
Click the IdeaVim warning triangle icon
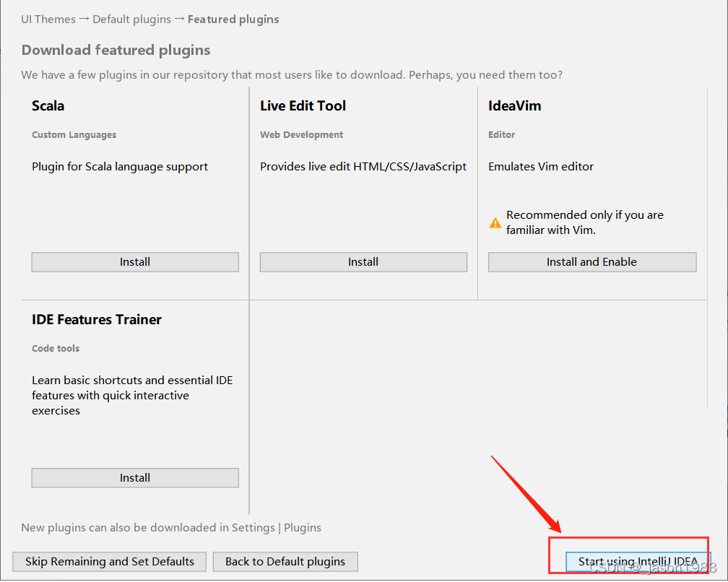[495, 223]
